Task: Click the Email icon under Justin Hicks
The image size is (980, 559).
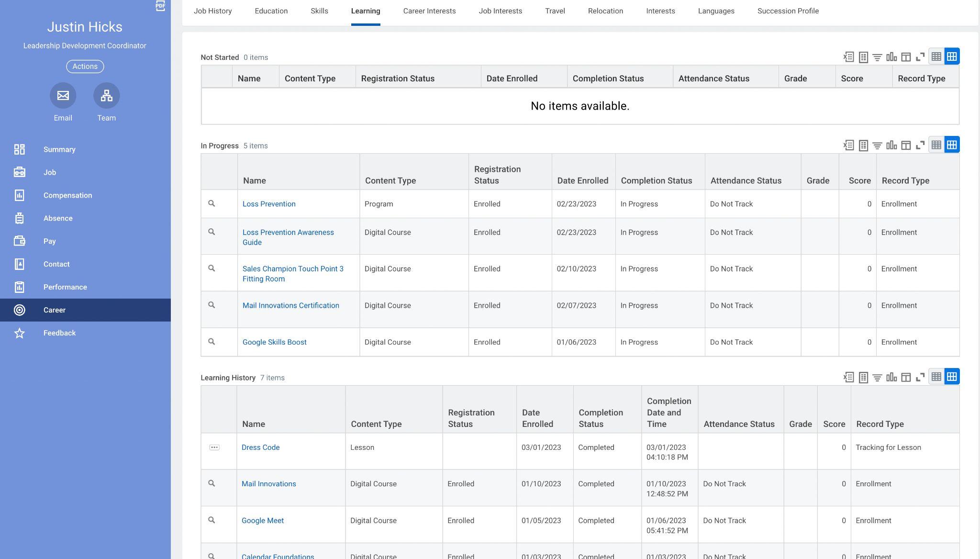Action: click(x=63, y=96)
